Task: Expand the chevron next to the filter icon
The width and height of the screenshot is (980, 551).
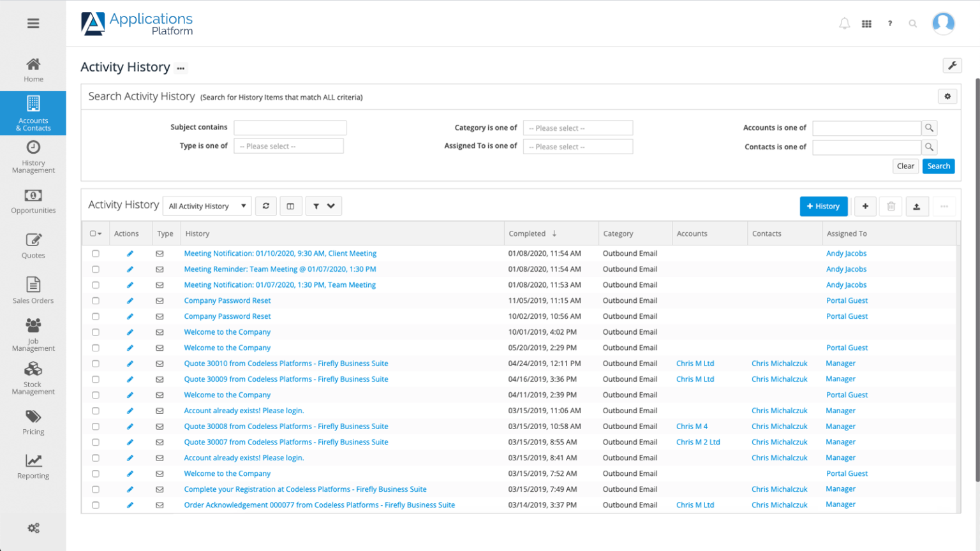Action: pyautogui.click(x=330, y=205)
